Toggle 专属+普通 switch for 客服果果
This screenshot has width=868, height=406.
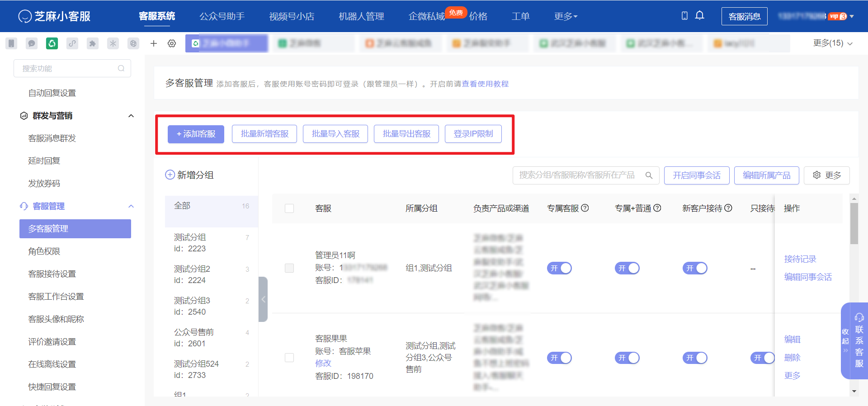627,358
